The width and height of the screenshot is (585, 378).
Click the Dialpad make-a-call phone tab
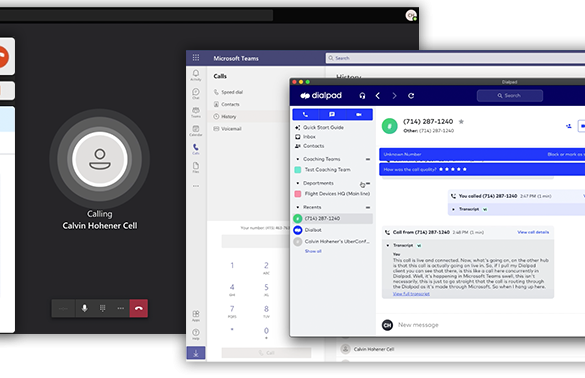[306, 114]
